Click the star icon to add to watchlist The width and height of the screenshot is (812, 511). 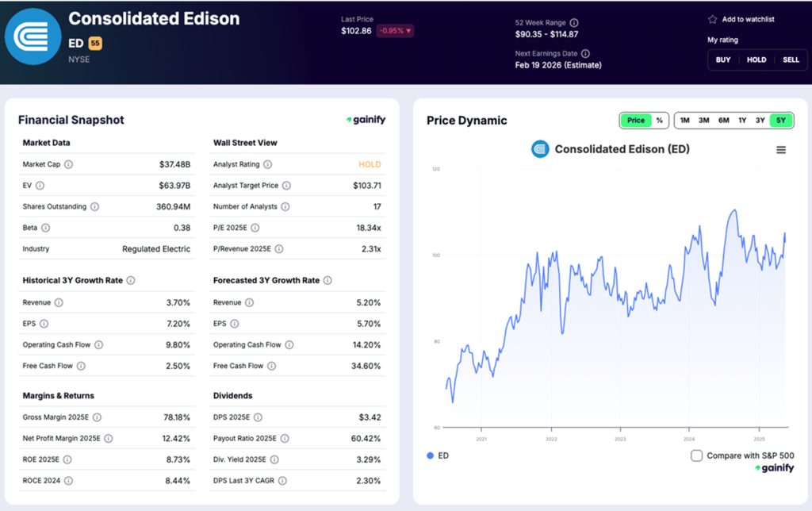(711, 18)
